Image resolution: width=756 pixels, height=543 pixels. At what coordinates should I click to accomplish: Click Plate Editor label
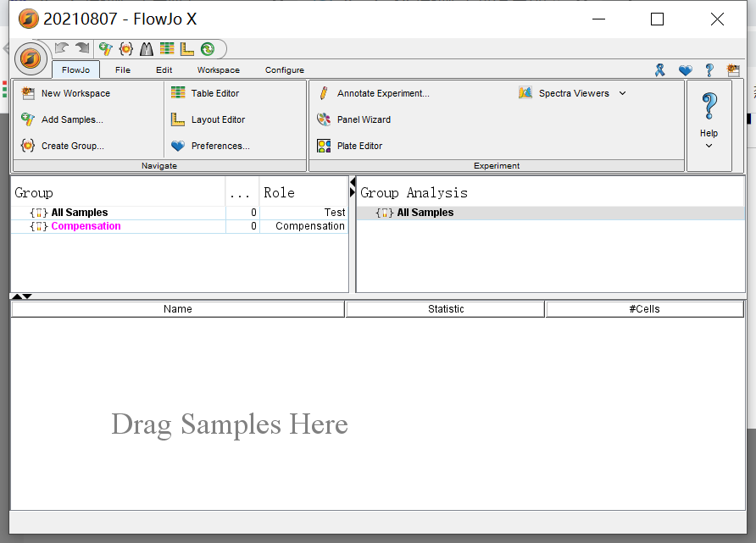(359, 146)
